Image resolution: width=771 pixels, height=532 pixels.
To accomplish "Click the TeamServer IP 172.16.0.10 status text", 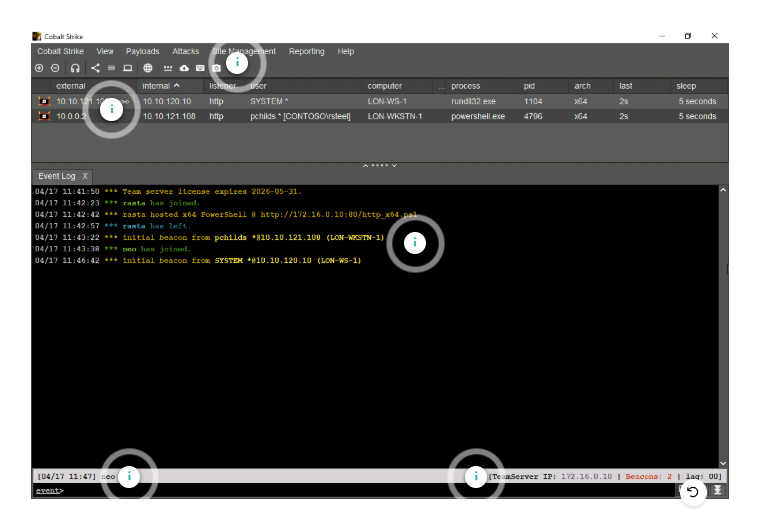I will [x=552, y=476].
